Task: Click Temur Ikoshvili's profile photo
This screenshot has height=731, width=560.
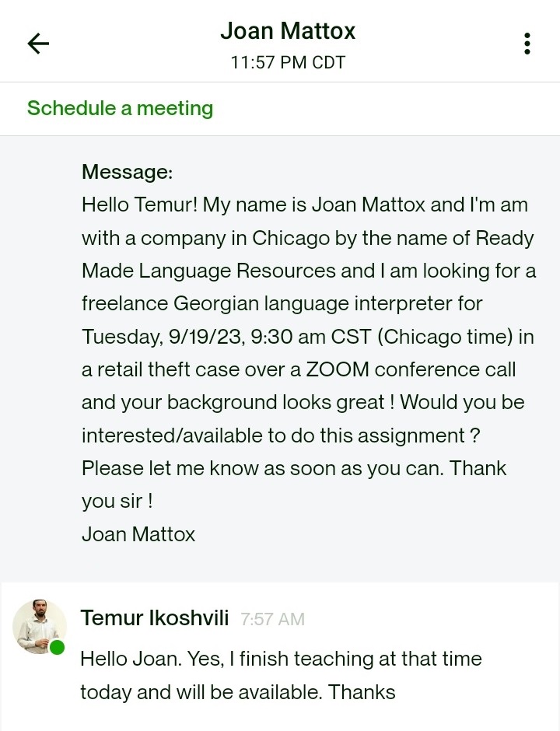Action: 39,626
